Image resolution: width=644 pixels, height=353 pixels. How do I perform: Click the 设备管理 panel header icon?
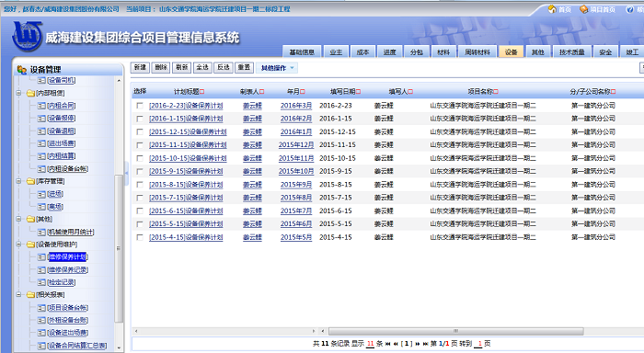22,70
